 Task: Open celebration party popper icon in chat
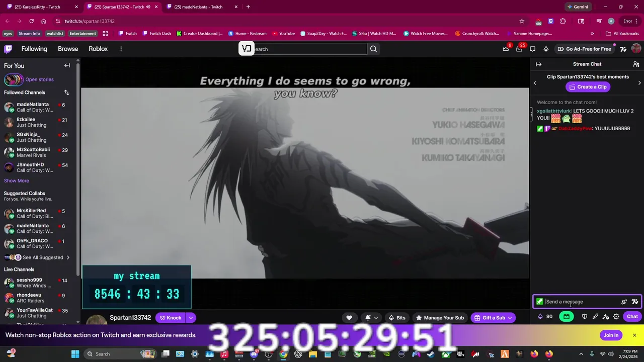pos(624,302)
